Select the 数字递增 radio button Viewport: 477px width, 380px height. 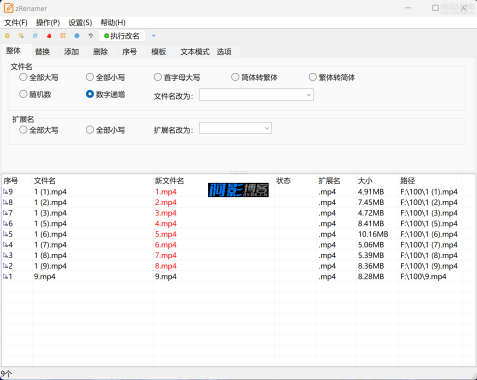(x=90, y=94)
